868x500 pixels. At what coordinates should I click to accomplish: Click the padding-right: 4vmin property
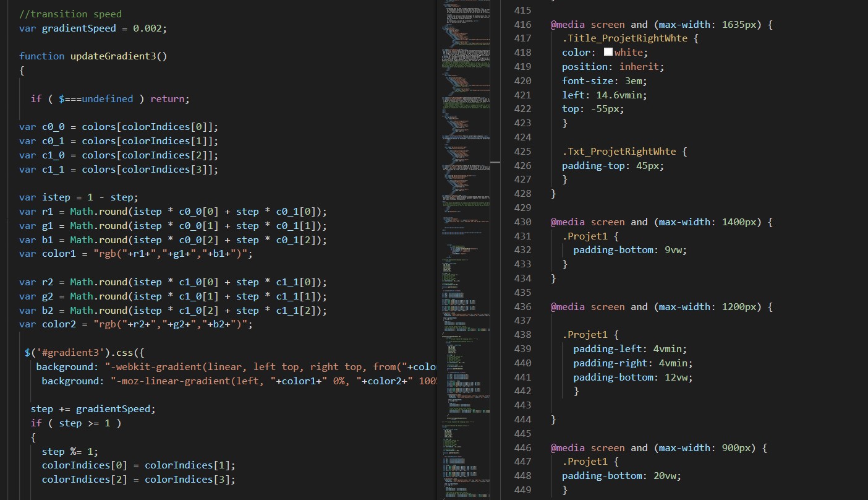point(633,363)
